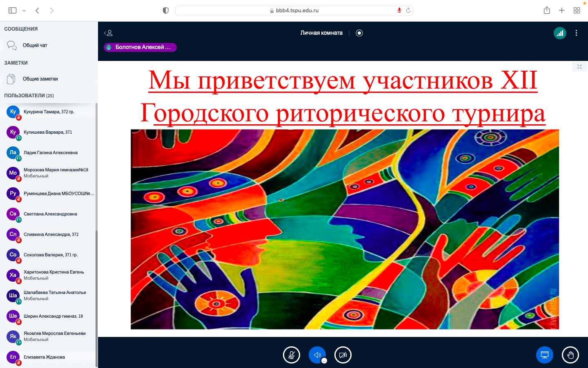Image resolution: width=588 pixels, height=368 pixels.
Task: Unmute the microphone
Action: (292, 355)
